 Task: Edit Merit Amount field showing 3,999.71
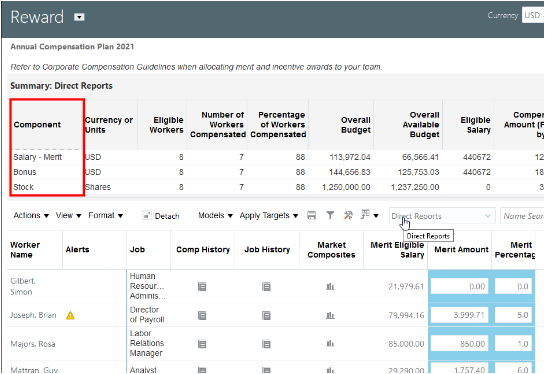(459, 315)
